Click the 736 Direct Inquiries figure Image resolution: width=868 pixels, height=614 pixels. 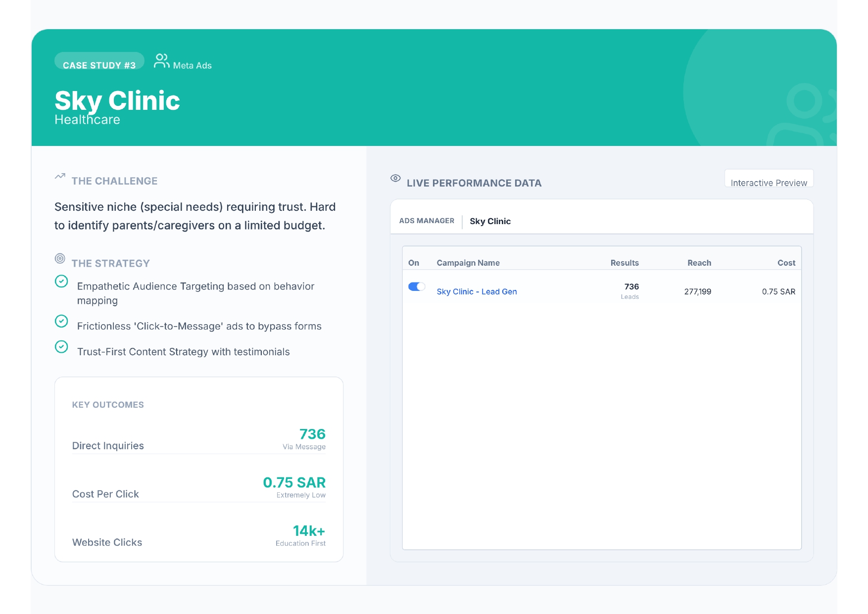312,434
